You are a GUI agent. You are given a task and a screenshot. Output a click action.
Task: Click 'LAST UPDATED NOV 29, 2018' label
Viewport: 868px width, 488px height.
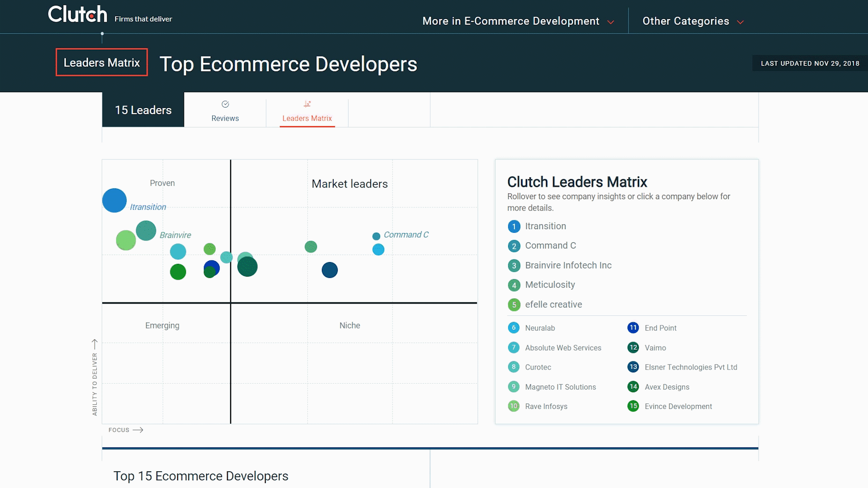tap(810, 63)
